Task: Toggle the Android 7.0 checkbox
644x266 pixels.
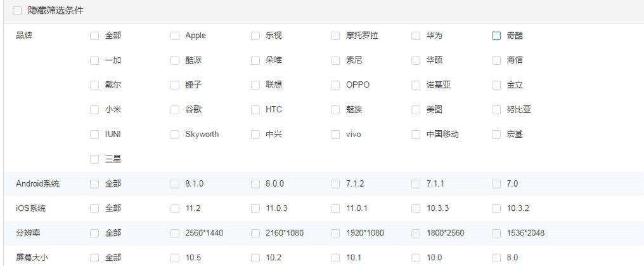Action: [x=496, y=183]
